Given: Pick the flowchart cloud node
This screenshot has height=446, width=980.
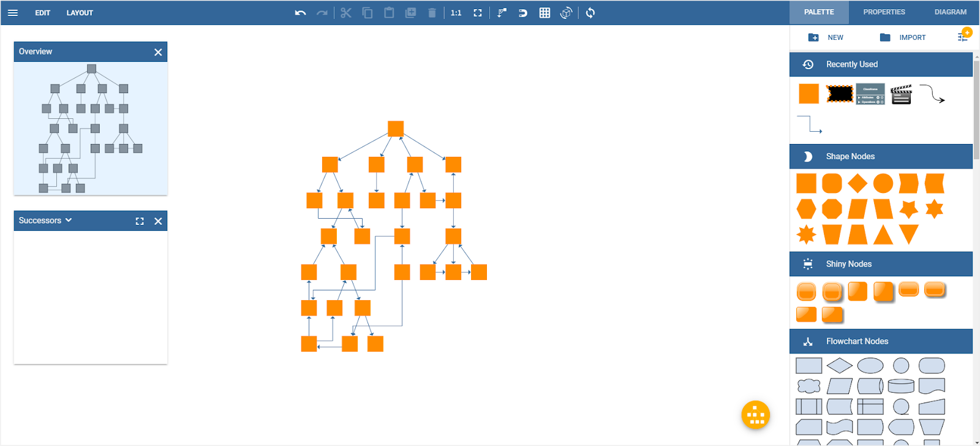Looking at the screenshot, I should coord(809,386).
